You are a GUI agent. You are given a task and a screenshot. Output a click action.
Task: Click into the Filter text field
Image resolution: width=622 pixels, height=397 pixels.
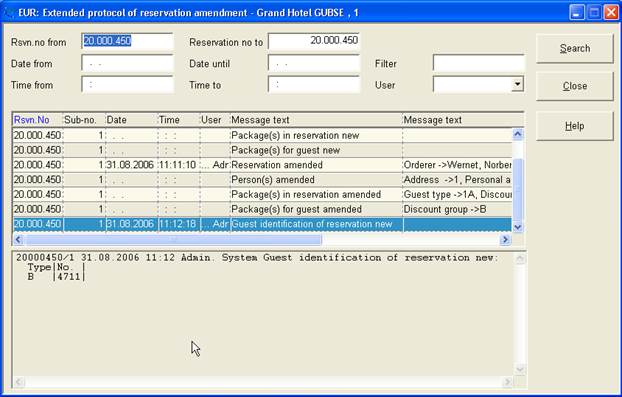point(478,63)
